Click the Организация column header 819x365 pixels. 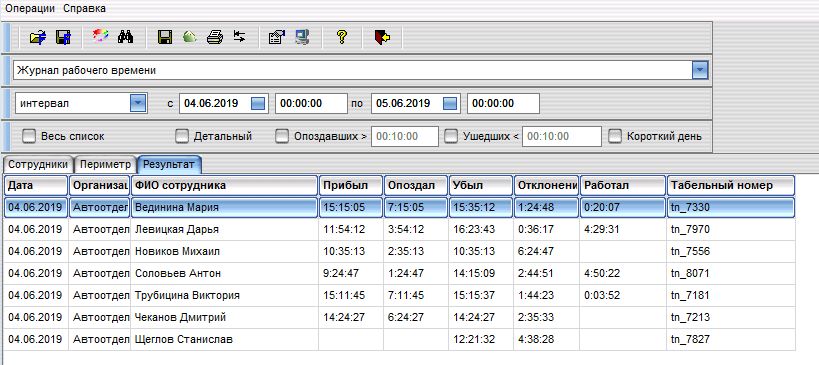coord(99,185)
